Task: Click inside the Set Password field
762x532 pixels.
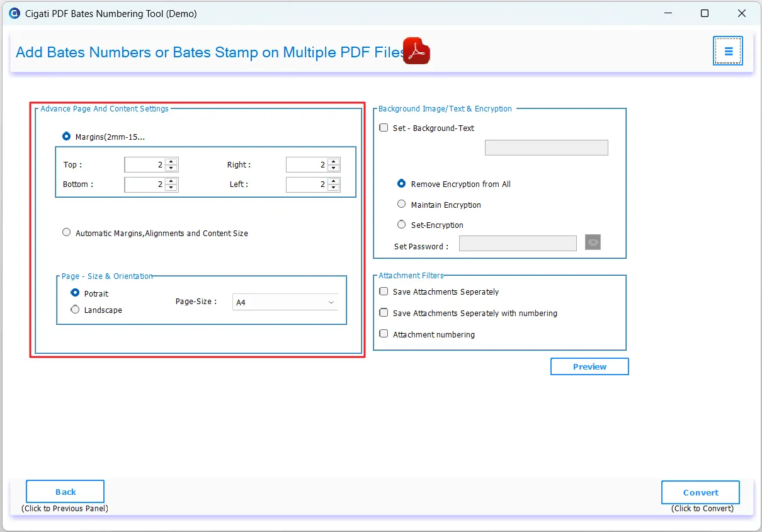Action: (x=518, y=242)
